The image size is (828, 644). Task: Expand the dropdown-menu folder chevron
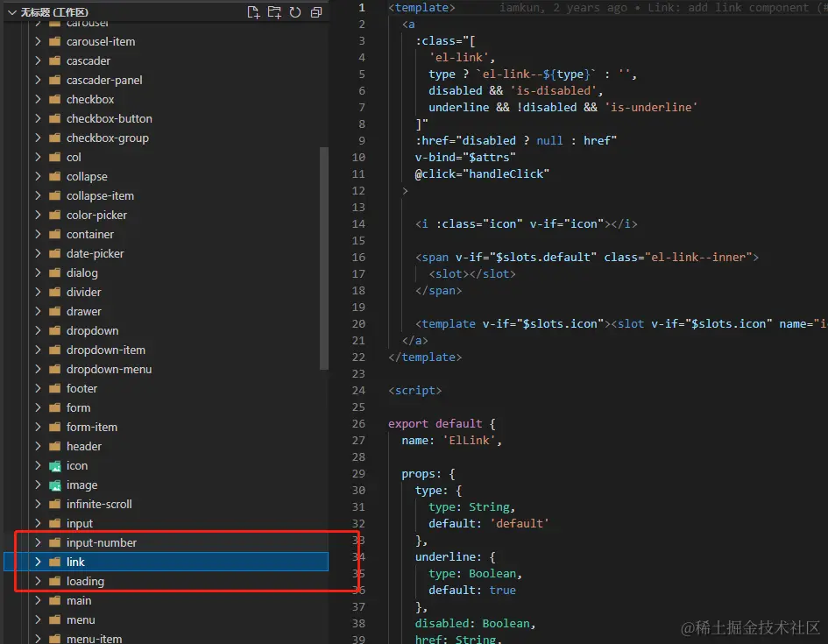pos(38,370)
